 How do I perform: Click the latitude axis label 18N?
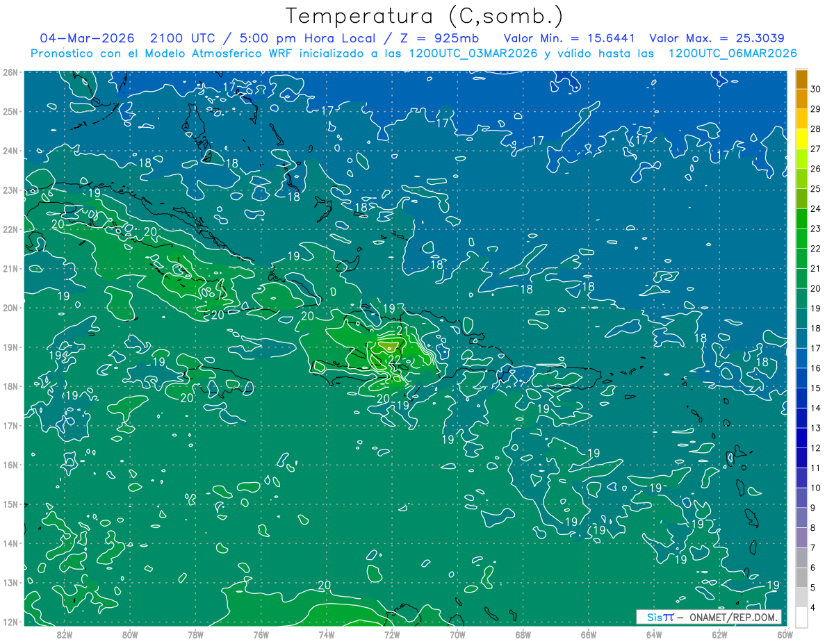pyautogui.click(x=11, y=386)
